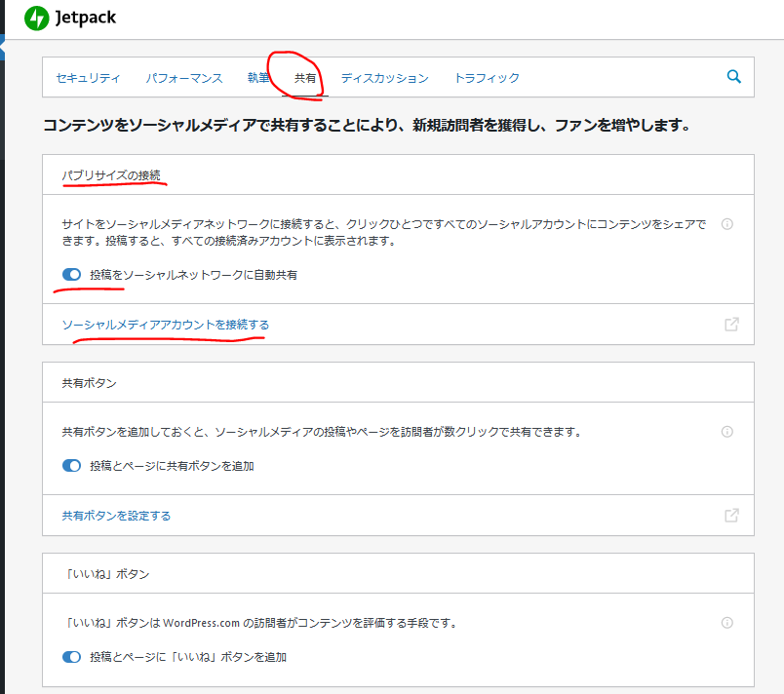Disable 投稿をソーシャルネットワークに自動共有 toggle

71,275
